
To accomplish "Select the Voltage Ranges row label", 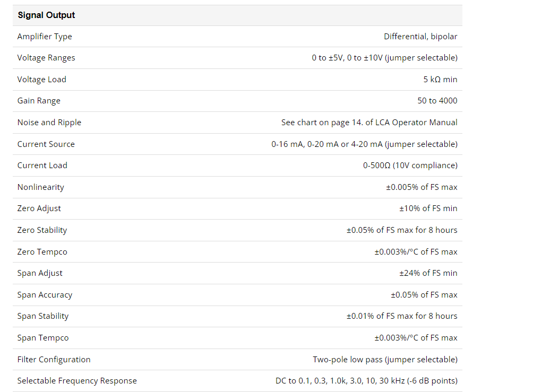I will coord(46,58).
